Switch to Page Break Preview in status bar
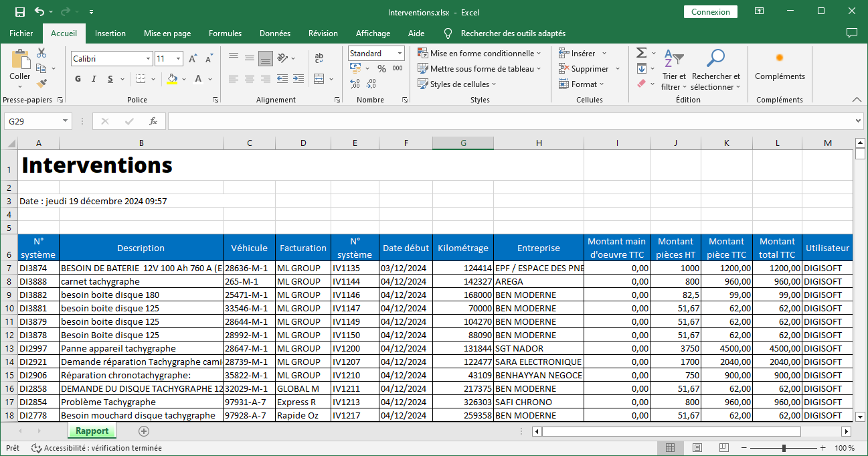Image resolution: width=868 pixels, height=456 pixels. point(723,448)
